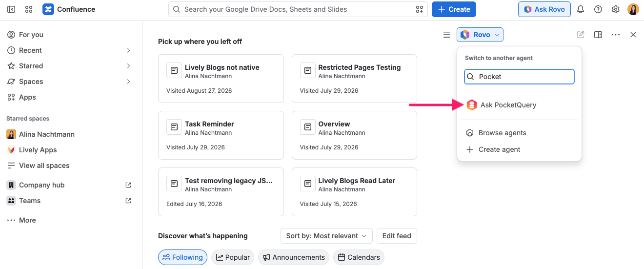Select the Calendars feed tab
644x269 pixels.
tap(359, 257)
